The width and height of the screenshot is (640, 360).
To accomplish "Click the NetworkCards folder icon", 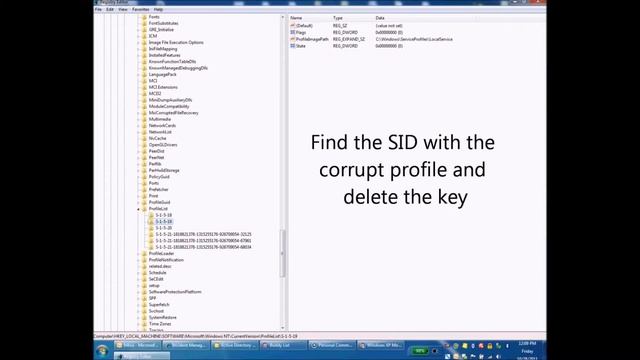I will point(144,126).
